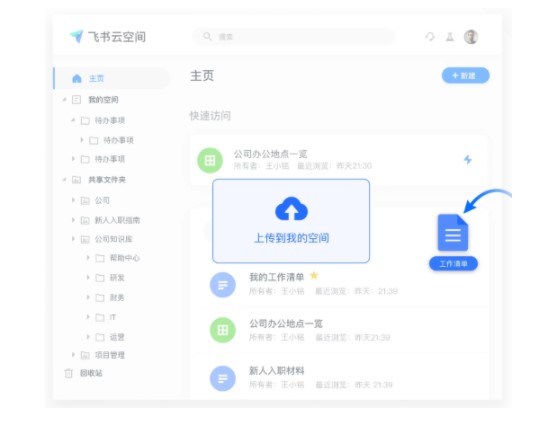Expand the 项目管理 folder arrow
The height and width of the screenshot is (425, 544).
click(73, 355)
